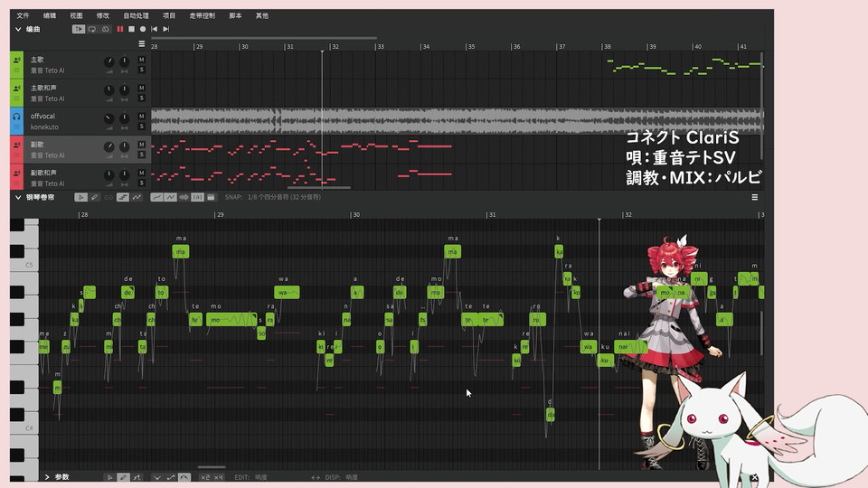Open the 文件 menu
868x488 pixels.
pyautogui.click(x=23, y=15)
